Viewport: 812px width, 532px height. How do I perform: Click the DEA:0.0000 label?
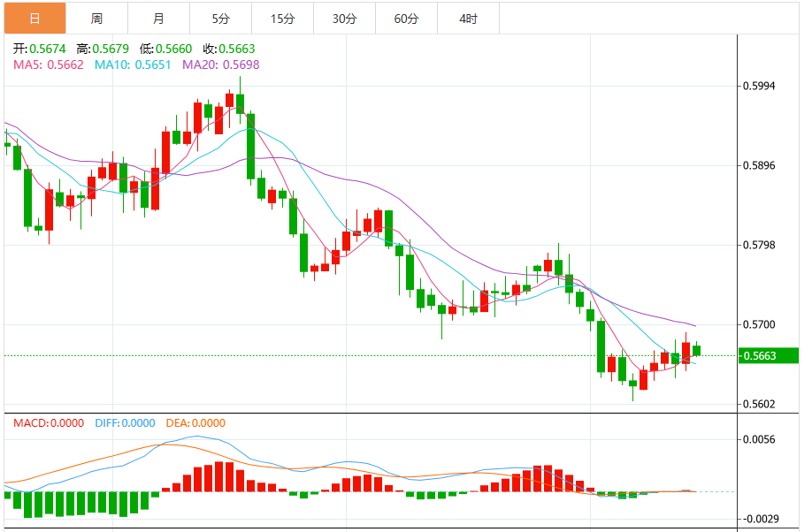tap(195, 422)
